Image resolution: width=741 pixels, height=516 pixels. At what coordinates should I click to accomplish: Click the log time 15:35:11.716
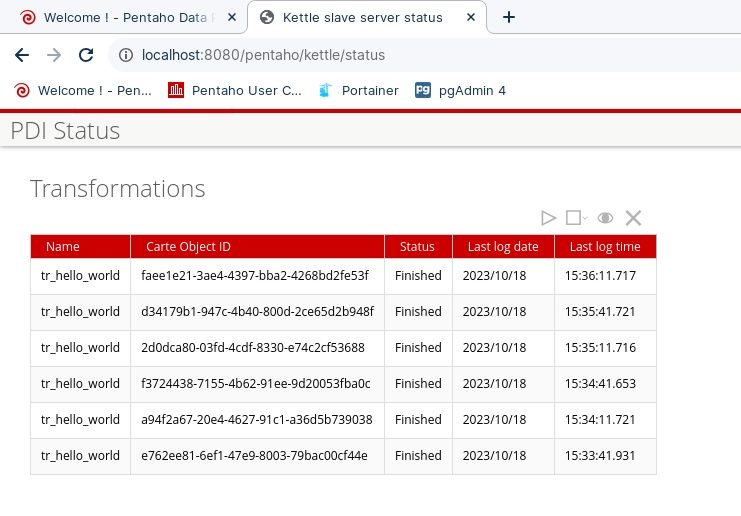600,347
